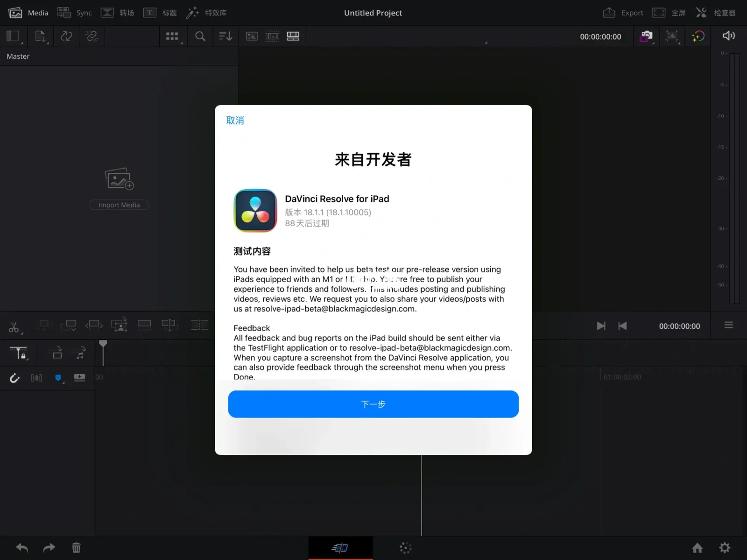Screen dimensions: 747x560
Task: Open the 标题 titles panel
Action: 160,13
